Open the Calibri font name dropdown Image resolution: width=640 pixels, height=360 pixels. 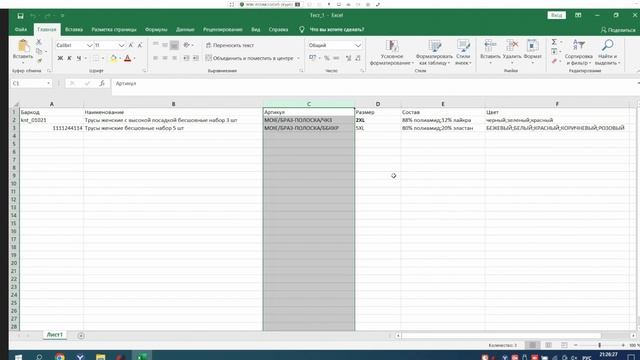coord(89,45)
